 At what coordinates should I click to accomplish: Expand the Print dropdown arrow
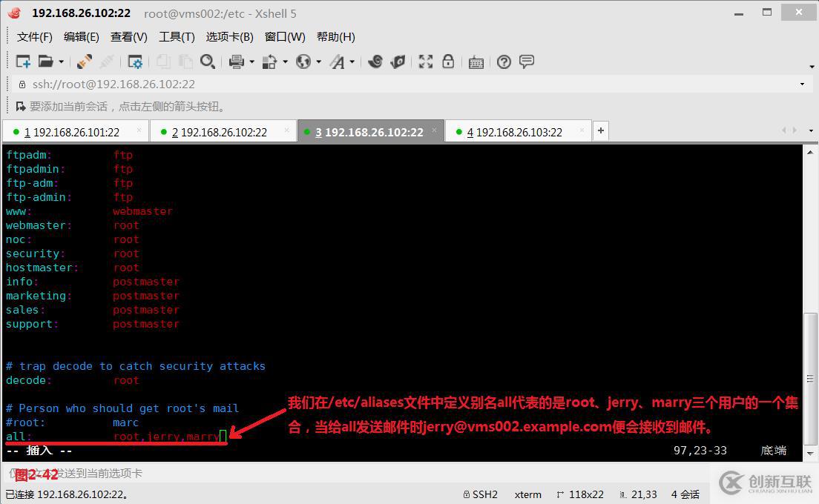(x=251, y=62)
